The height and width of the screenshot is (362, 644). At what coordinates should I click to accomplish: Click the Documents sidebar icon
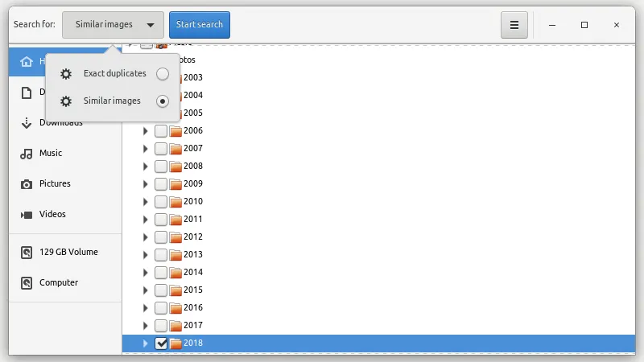[x=27, y=93]
